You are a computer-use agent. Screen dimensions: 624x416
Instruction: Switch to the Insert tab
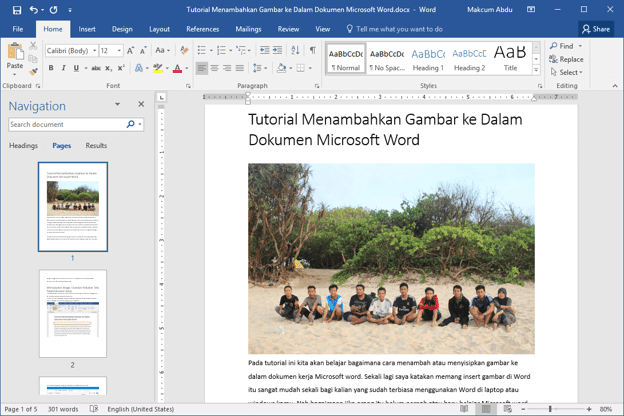tap(87, 29)
